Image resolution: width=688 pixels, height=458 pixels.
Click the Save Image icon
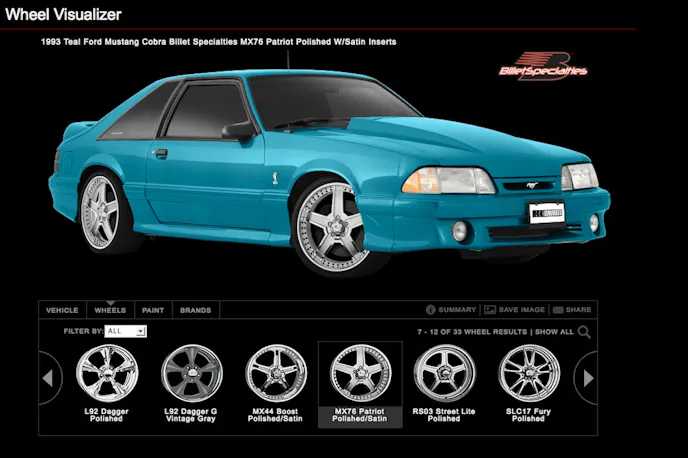pyautogui.click(x=490, y=310)
